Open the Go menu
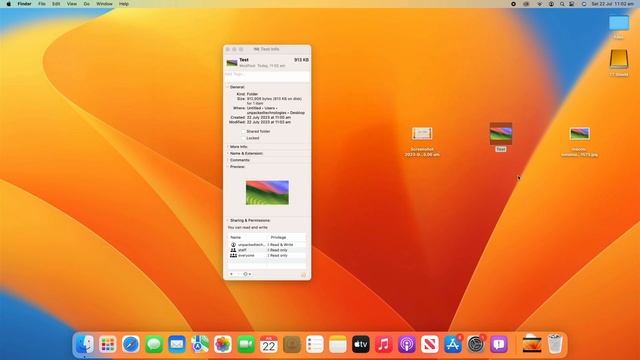Screen dimensions: 640x360 [x=87, y=4]
